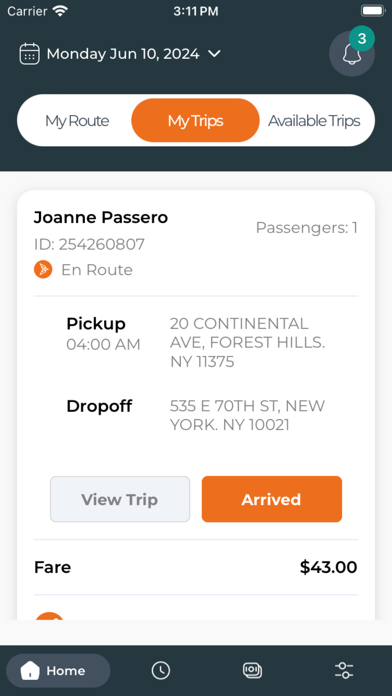
Task: Expand the date dropdown chevron
Action: point(214,54)
